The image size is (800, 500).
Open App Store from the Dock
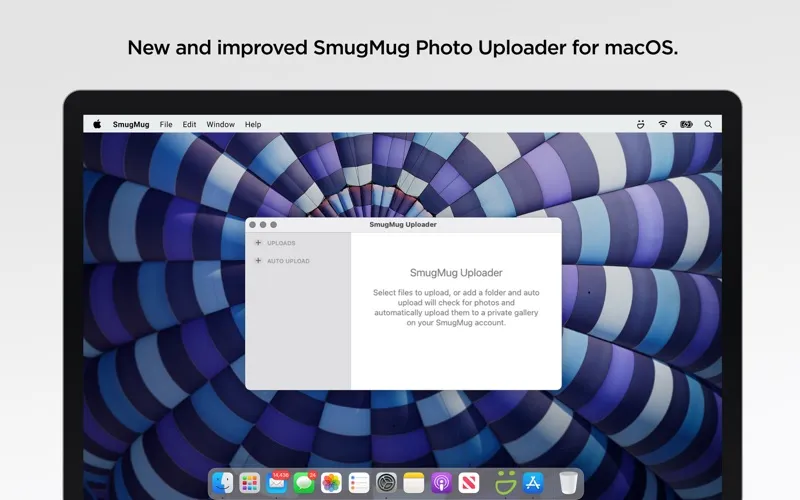(533, 483)
